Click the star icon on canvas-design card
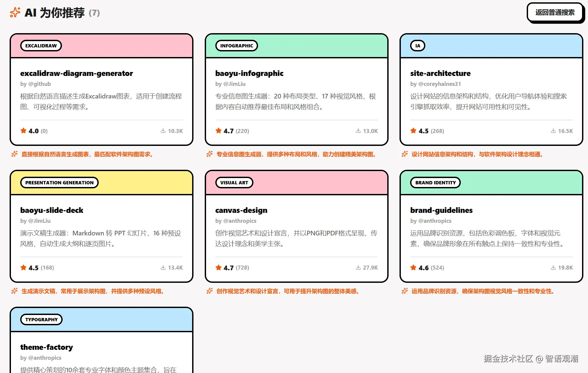This screenshot has height=373, width=588. (x=219, y=268)
